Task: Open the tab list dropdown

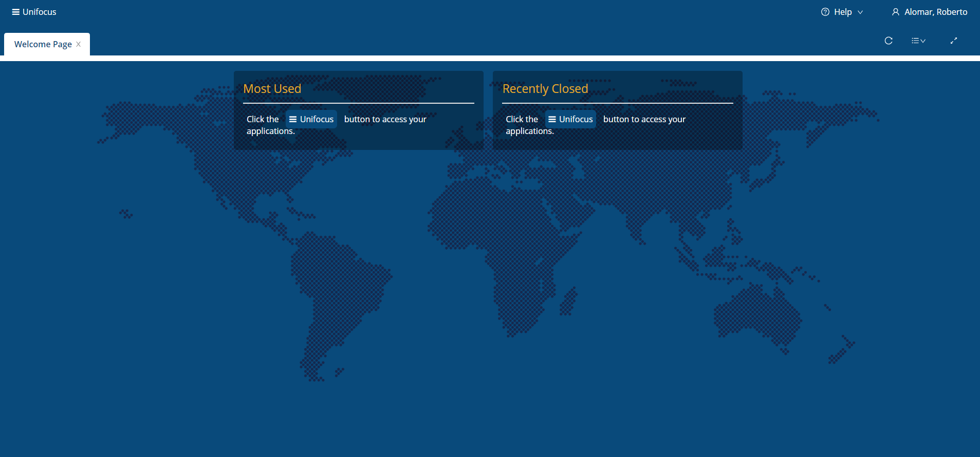Action: click(918, 41)
